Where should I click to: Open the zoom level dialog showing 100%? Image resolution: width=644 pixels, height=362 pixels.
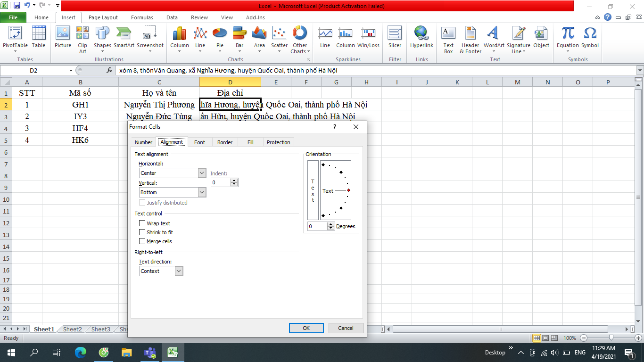(570, 338)
